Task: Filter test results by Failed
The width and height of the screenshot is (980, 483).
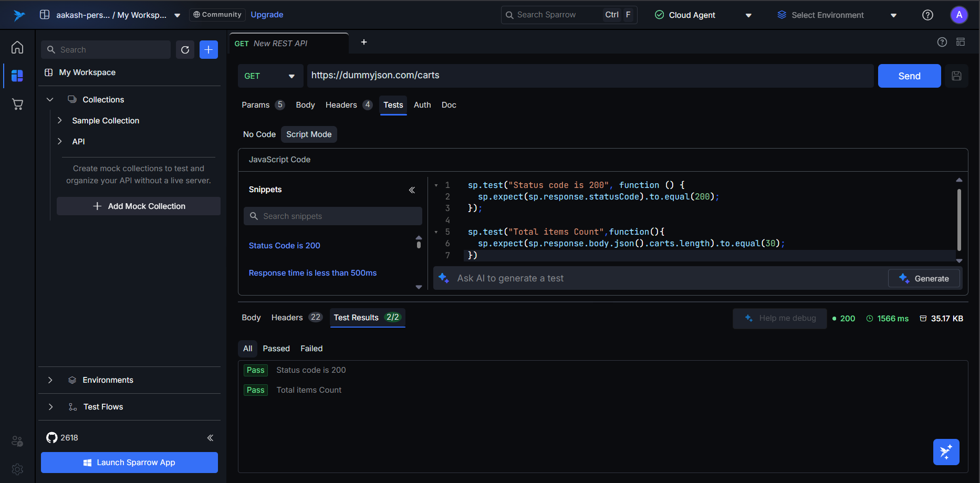Action: click(311, 349)
